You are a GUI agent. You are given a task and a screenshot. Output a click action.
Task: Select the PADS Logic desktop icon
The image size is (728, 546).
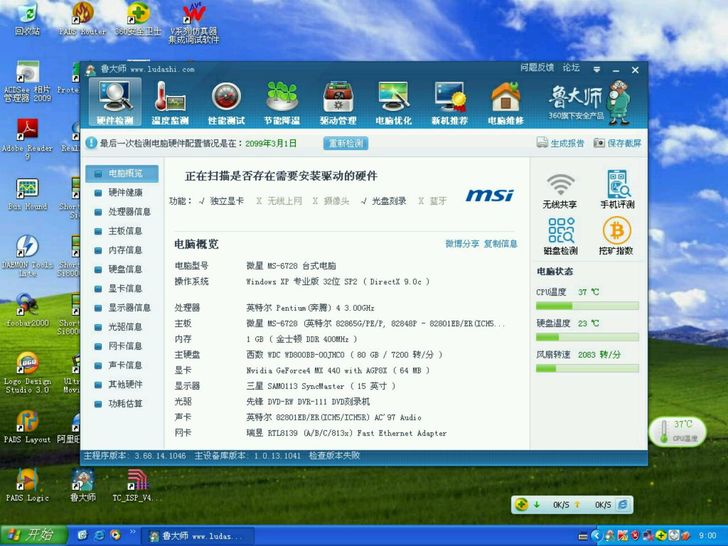click(x=27, y=485)
